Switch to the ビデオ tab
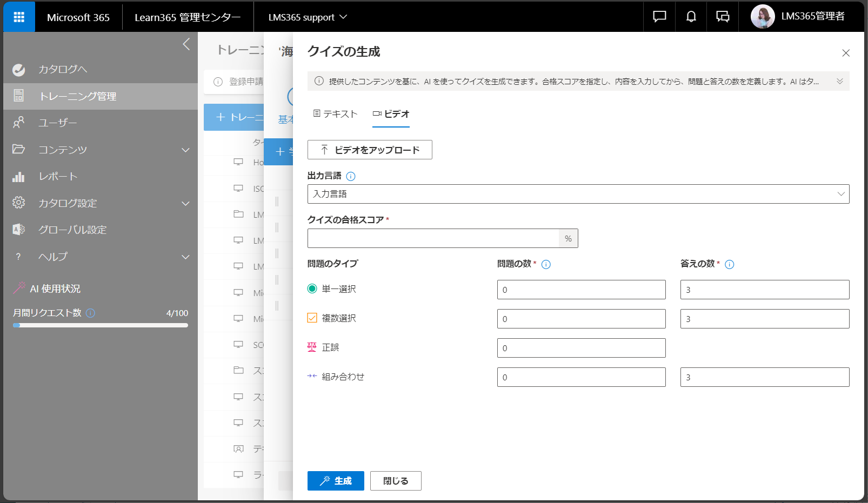 click(391, 114)
